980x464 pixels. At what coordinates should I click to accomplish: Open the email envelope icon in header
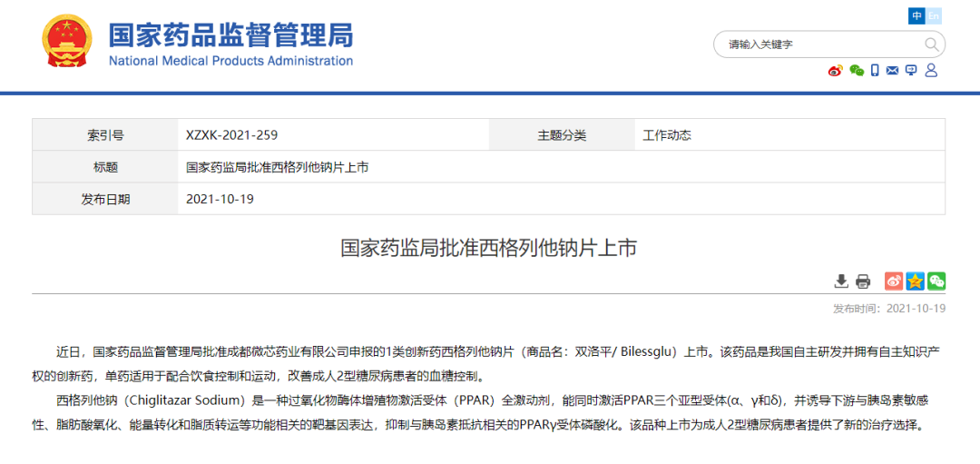(x=893, y=71)
